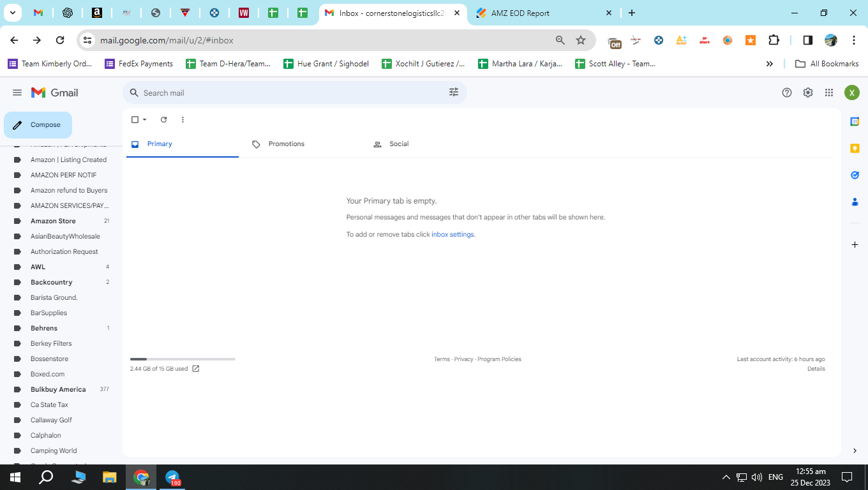
Task: Click the address bar URL
Action: click(x=167, y=40)
